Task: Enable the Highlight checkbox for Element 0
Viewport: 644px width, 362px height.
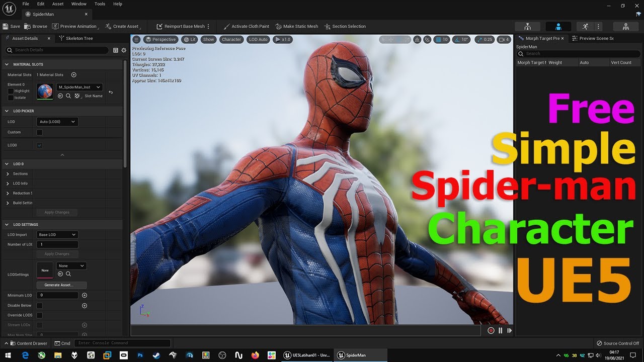Action: (x=11, y=91)
